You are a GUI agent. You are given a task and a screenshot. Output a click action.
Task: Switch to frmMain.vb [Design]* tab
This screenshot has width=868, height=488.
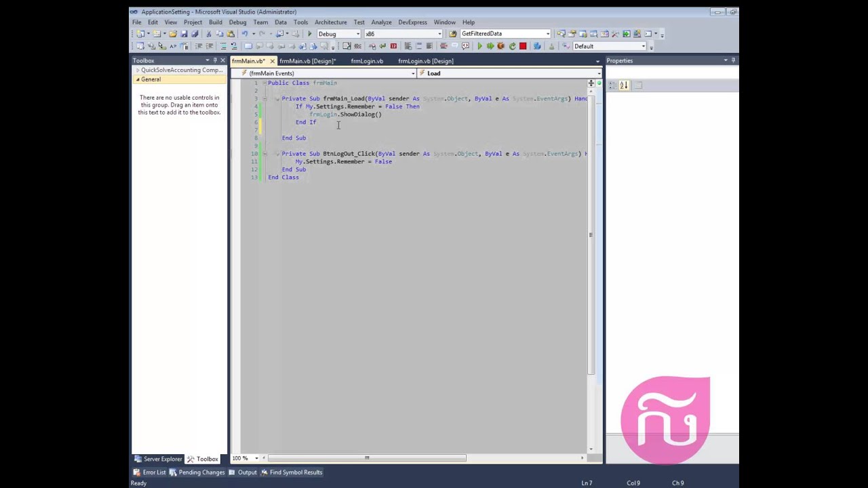[307, 61]
